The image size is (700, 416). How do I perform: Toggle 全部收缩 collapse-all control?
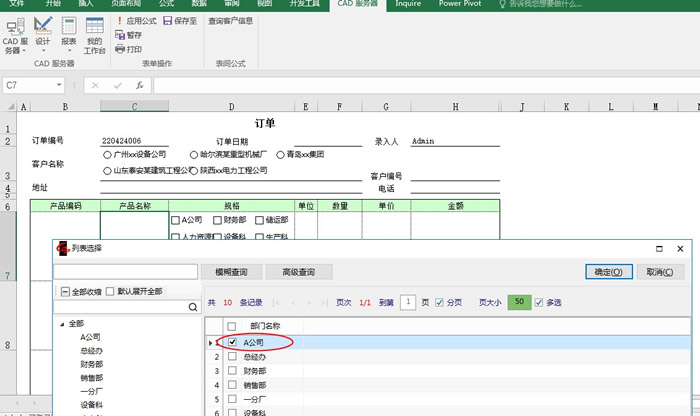[65, 292]
